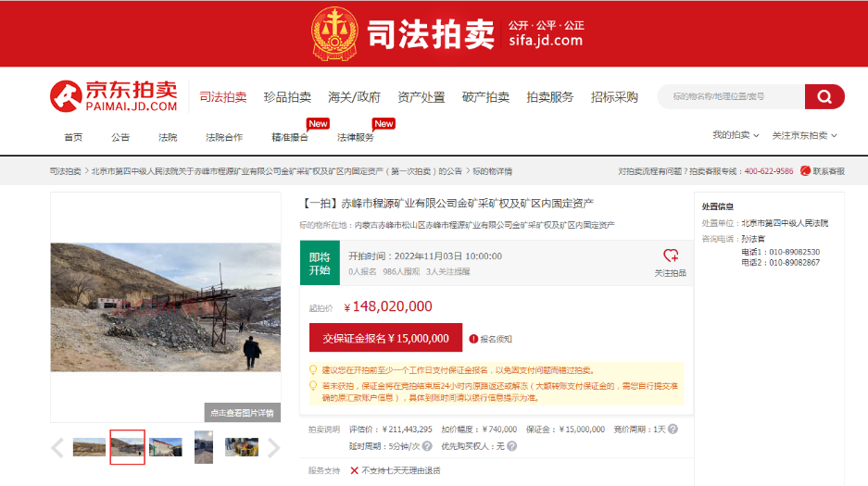Click the heart follow-item icon
This screenshot has width=868, height=486.
pyautogui.click(x=671, y=255)
